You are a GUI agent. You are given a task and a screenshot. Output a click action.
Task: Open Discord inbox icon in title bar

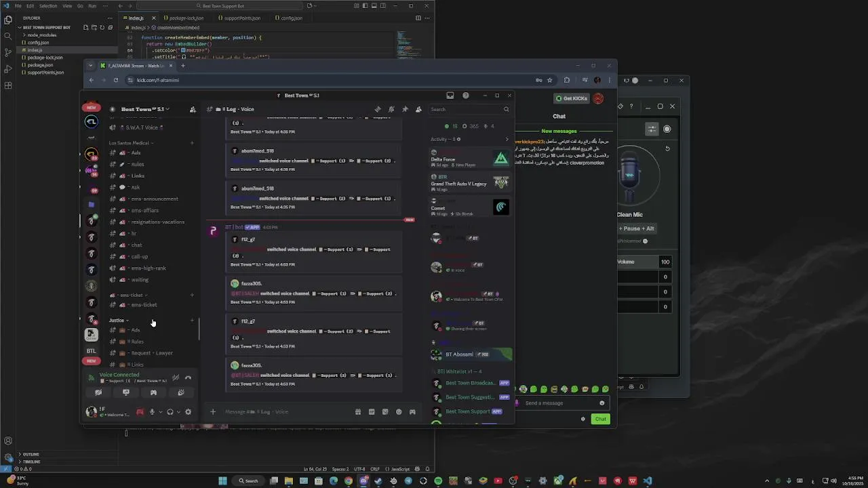click(450, 96)
